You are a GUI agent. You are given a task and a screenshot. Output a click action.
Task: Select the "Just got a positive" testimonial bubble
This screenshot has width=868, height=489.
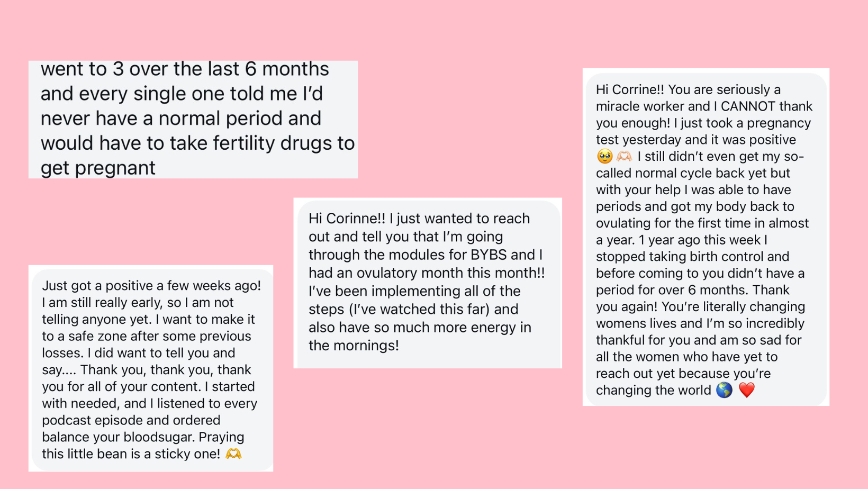pos(151,368)
